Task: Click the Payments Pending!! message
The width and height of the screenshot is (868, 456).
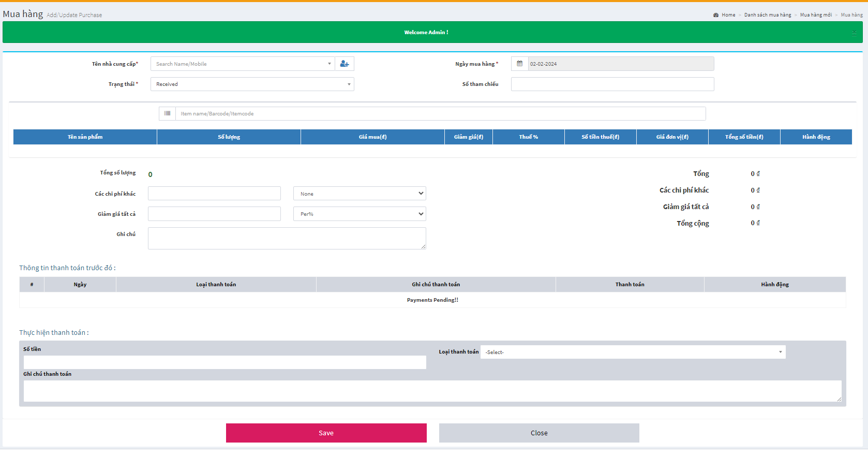Action: tap(432, 300)
